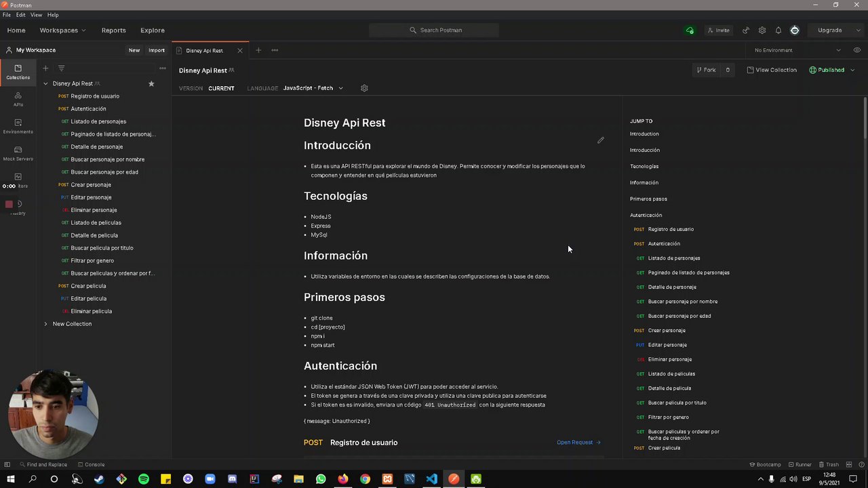Open the settings gear in header

click(x=762, y=30)
